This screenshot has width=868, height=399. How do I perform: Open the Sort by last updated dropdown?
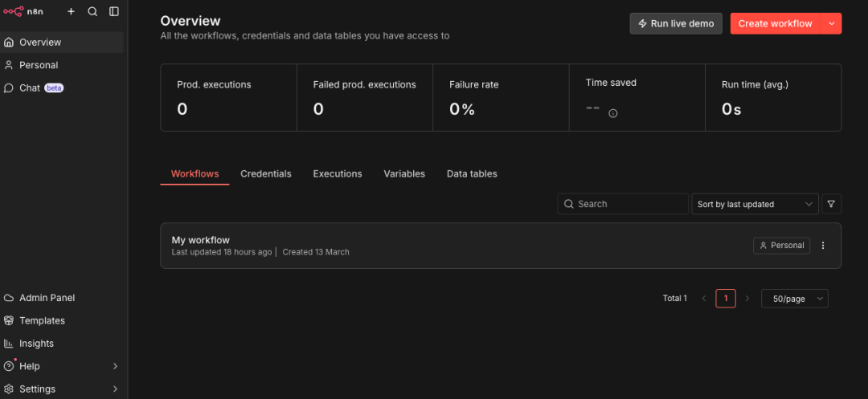[755, 204]
